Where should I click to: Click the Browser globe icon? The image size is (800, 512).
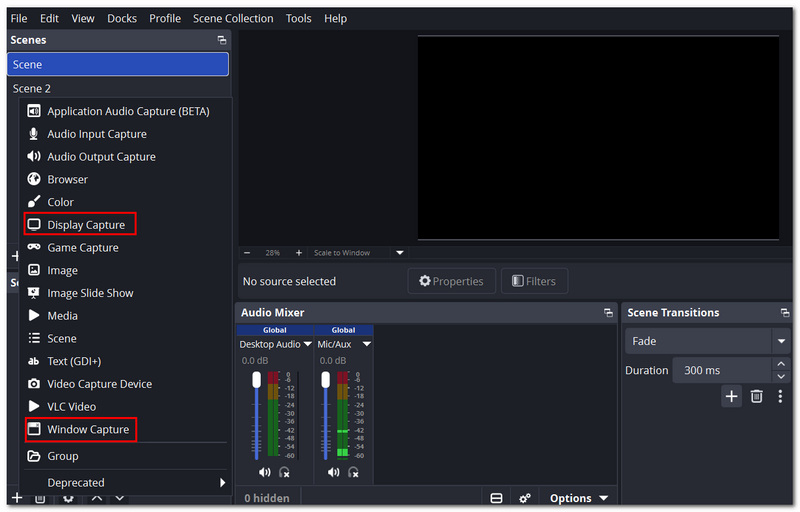[34, 179]
